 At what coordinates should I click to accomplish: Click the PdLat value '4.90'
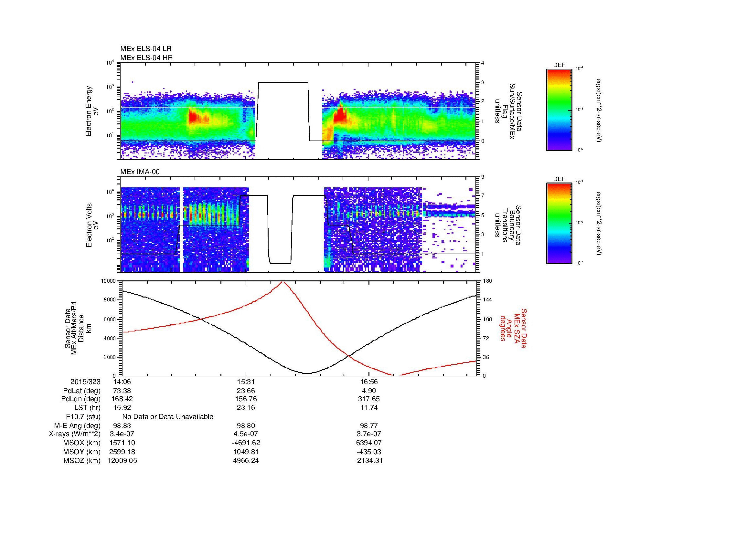point(369,391)
